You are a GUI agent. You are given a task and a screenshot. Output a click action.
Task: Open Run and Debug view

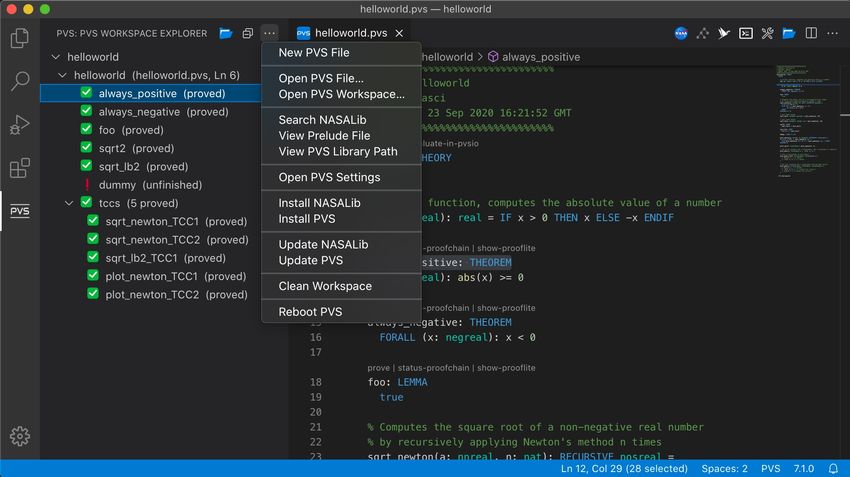20,125
